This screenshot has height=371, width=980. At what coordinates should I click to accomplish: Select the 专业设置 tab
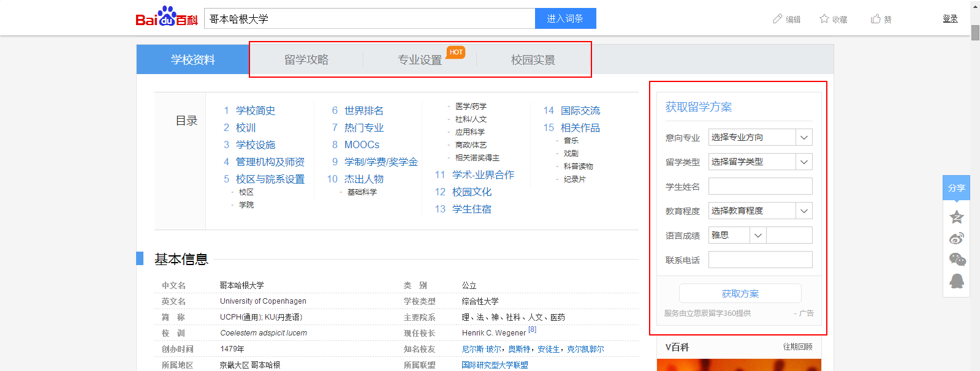(420, 59)
